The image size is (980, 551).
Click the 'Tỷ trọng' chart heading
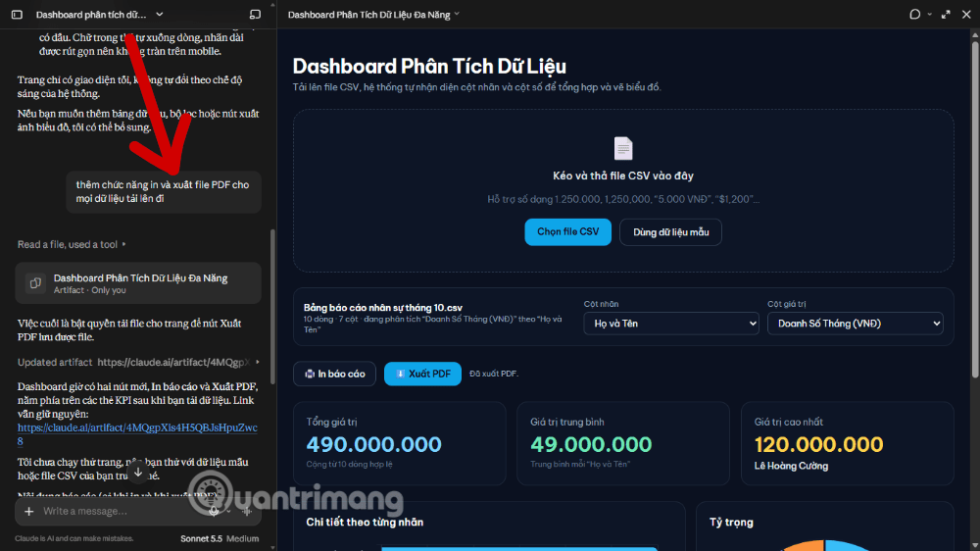pos(731,523)
